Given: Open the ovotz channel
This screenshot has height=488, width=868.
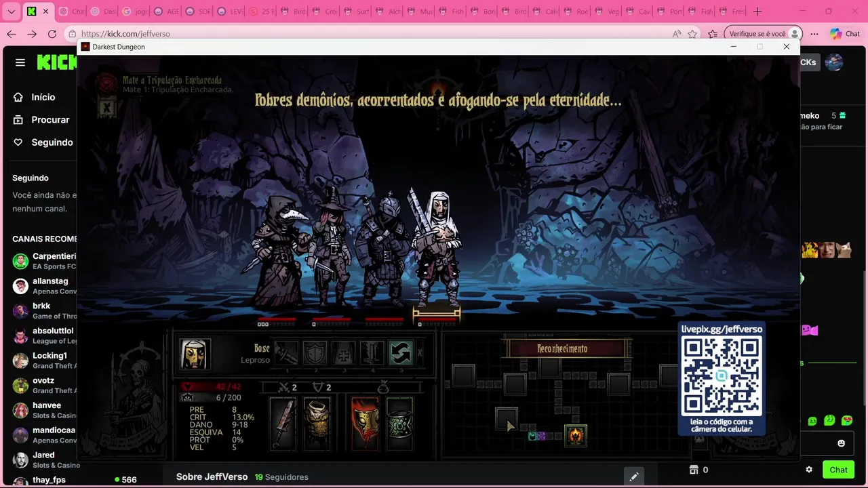Looking at the screenshot, I should tap(44, 385).
